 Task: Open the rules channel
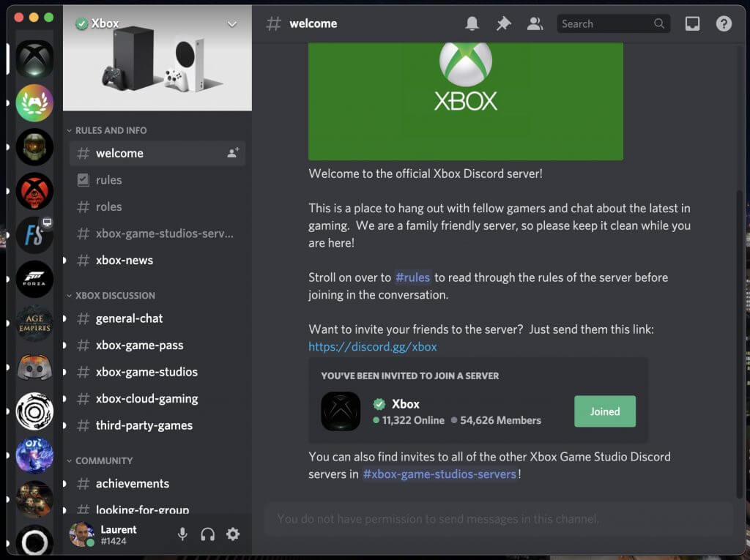(x=157, y=180)
